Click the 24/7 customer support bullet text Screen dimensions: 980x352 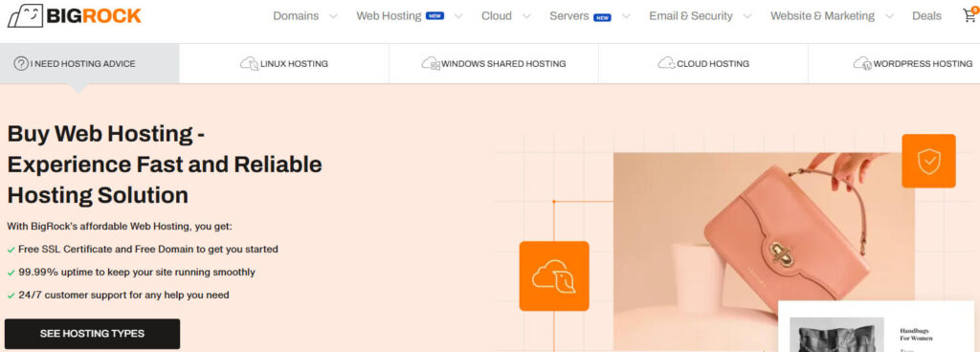[x=123, y=295]
